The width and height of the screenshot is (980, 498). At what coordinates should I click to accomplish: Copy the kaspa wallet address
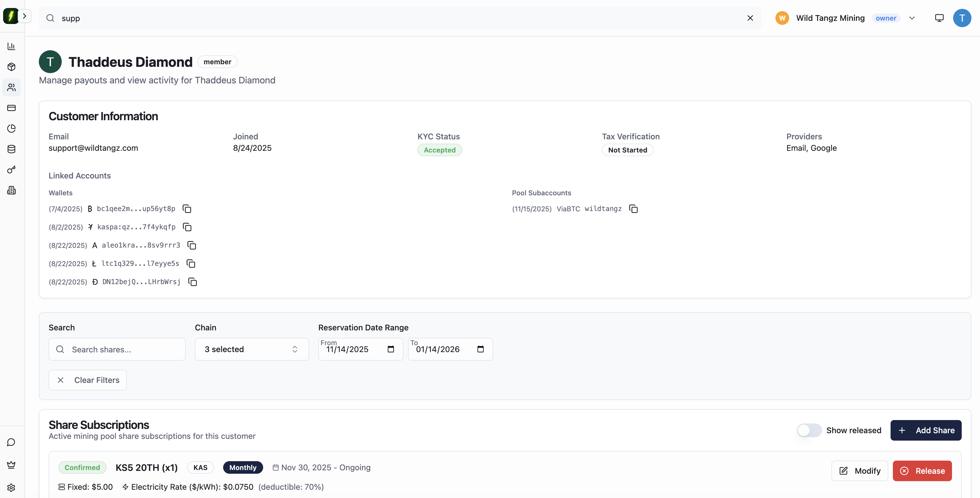187,227
